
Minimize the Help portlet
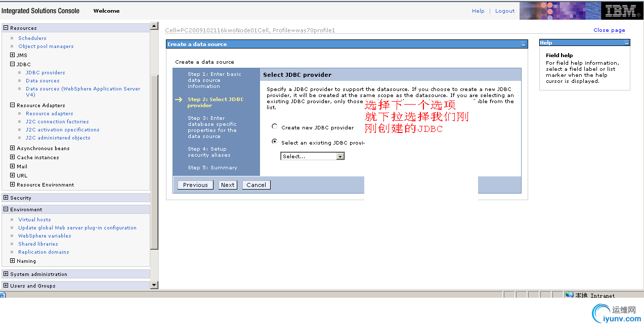click(626, 43)
